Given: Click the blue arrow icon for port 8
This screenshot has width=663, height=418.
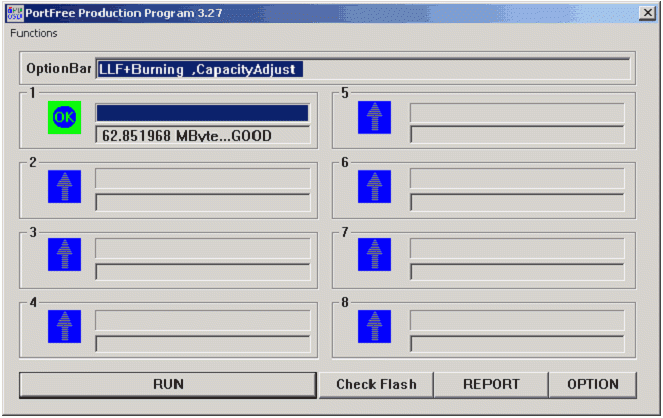Looking at the screenshot, I should pos(374,326).
